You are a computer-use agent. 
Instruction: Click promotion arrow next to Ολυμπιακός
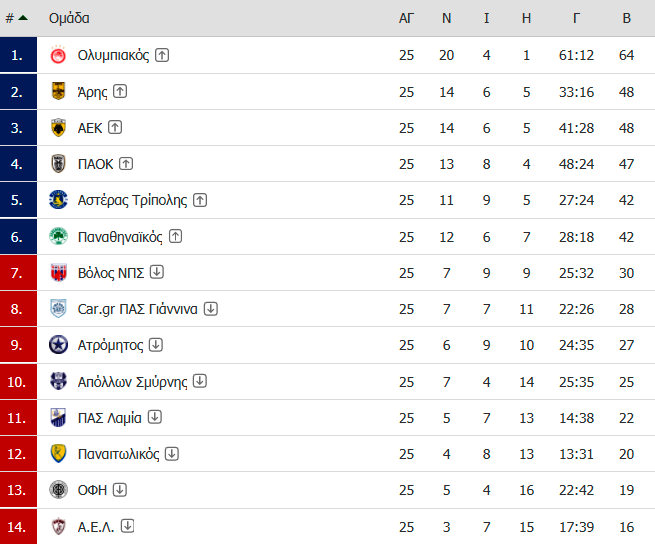tap(162, 55)
